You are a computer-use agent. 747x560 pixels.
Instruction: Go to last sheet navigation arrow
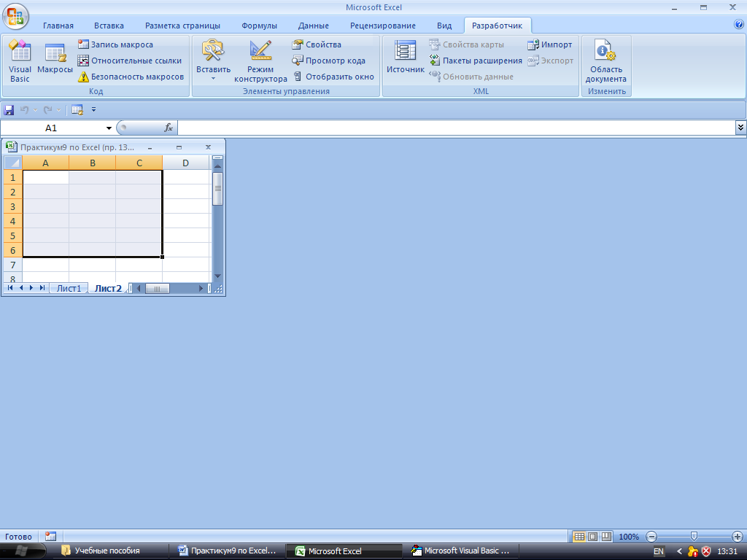42,287
